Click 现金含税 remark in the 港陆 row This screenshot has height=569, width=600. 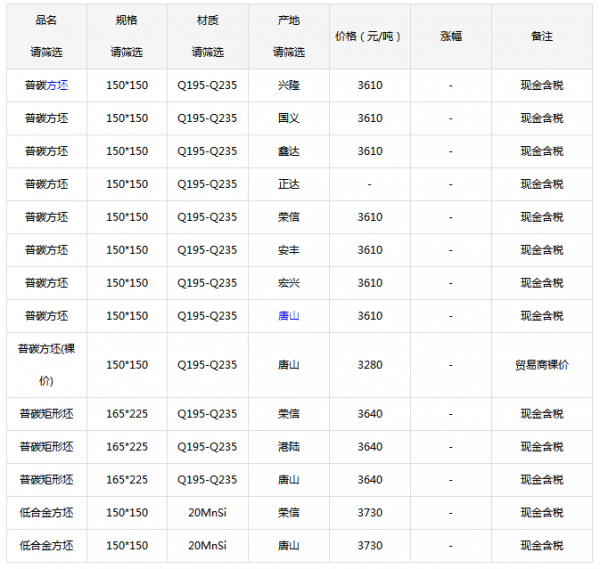542,447
